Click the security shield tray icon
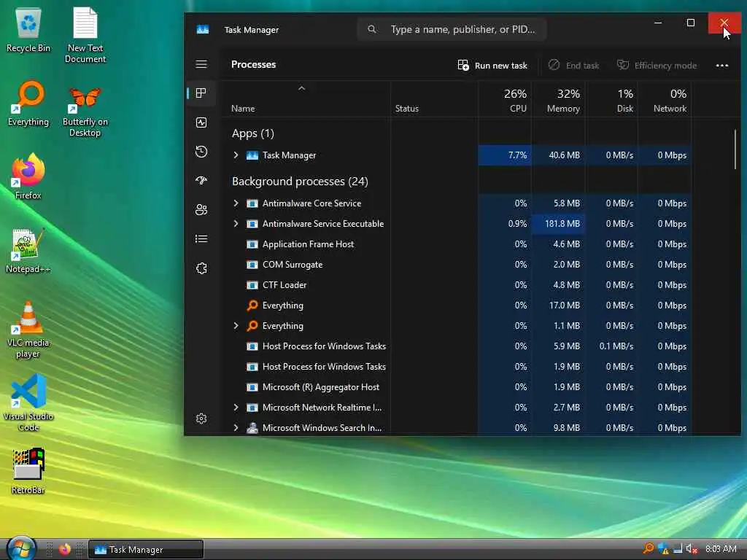The image size is (747, 560). tap(662, 548)
